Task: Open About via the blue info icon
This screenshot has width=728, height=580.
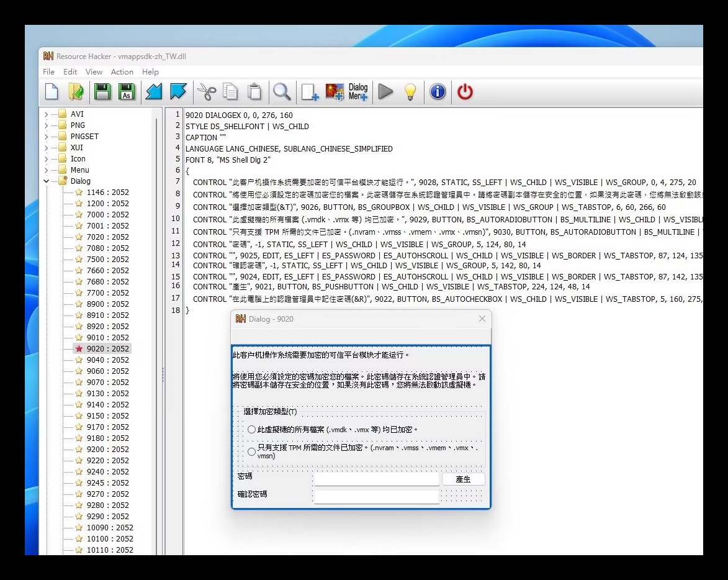Action: tap(437, 91)
